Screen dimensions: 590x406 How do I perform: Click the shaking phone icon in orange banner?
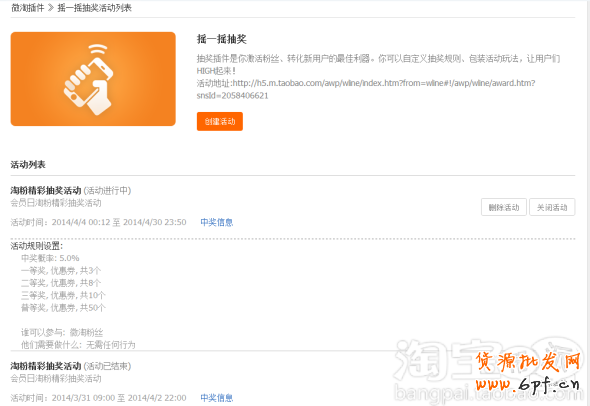tap(89, 79)
